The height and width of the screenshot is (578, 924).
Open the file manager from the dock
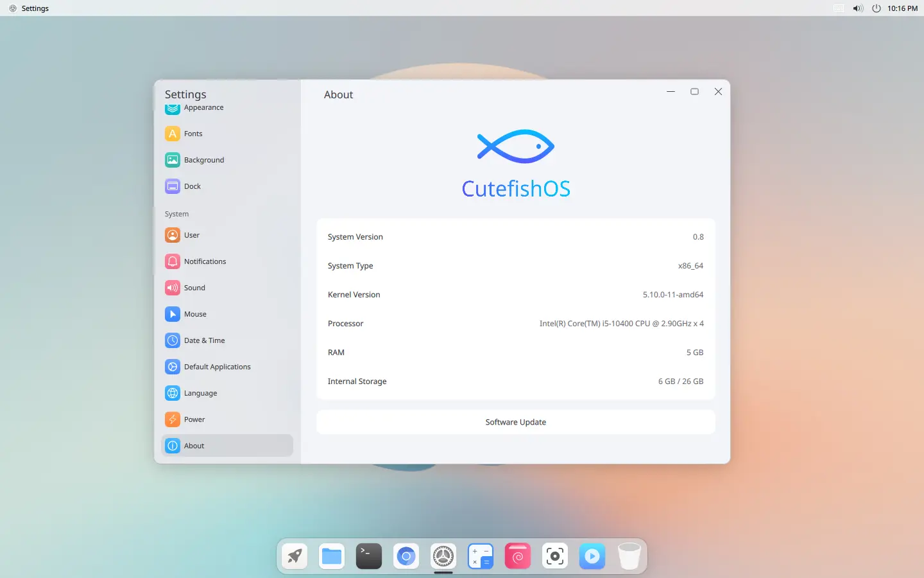coord(332,556)
